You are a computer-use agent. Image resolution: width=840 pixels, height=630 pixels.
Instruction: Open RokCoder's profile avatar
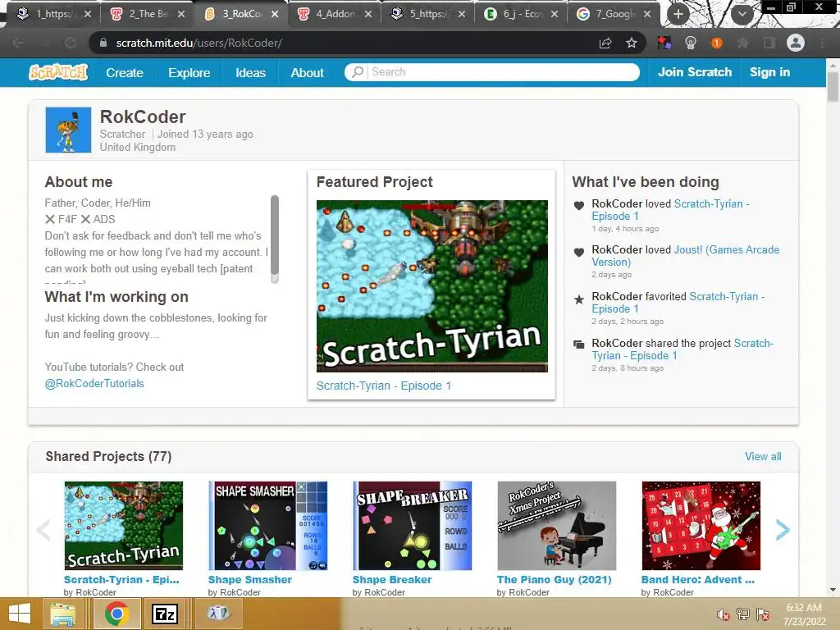68,130
